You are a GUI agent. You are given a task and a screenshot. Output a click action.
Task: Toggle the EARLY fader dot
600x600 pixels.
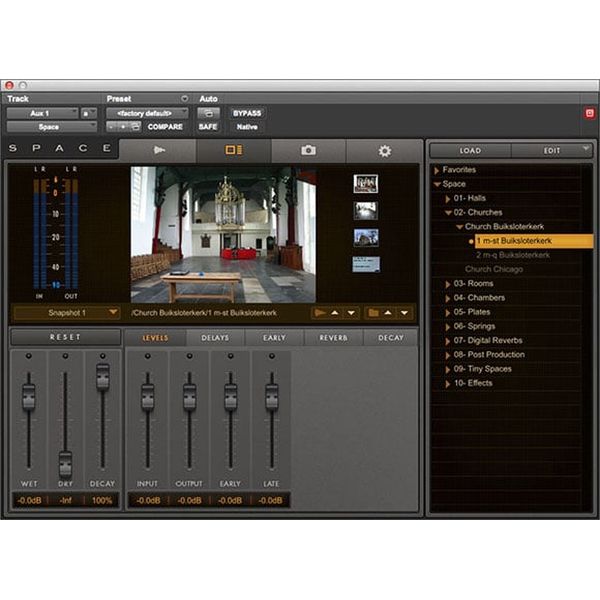pyautogui.click(x=230, y=356)
